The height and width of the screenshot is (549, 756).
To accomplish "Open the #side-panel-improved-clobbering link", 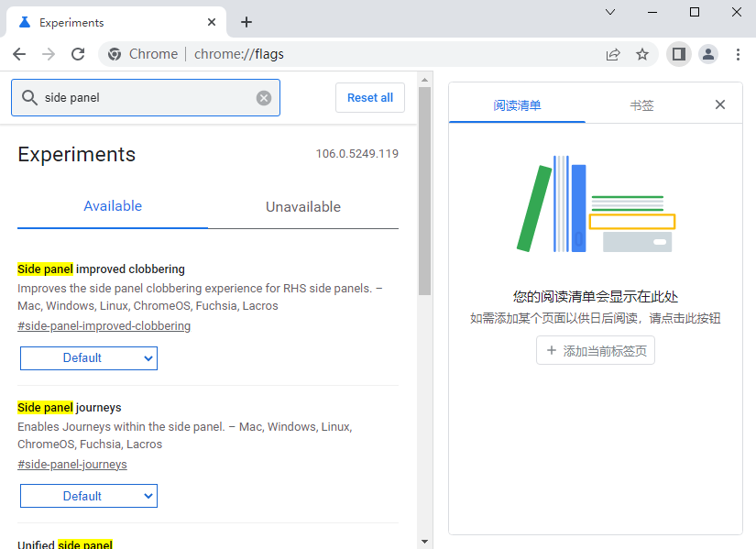I will coord(104,326).
